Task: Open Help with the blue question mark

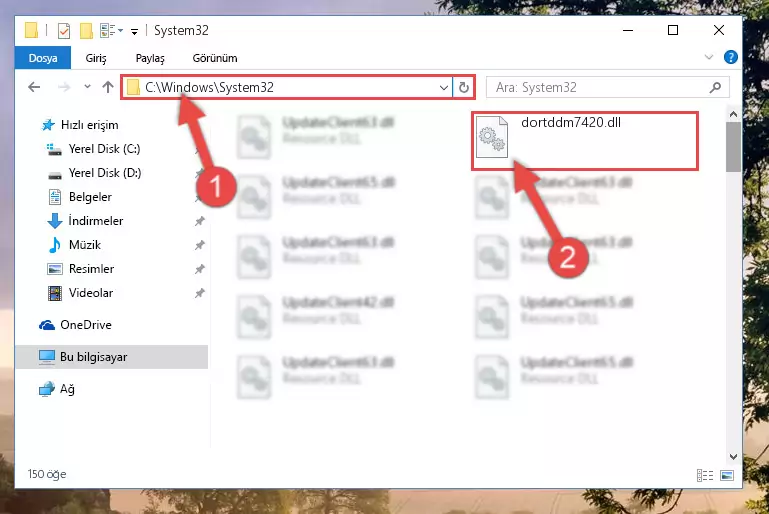Action: (730, 57)
